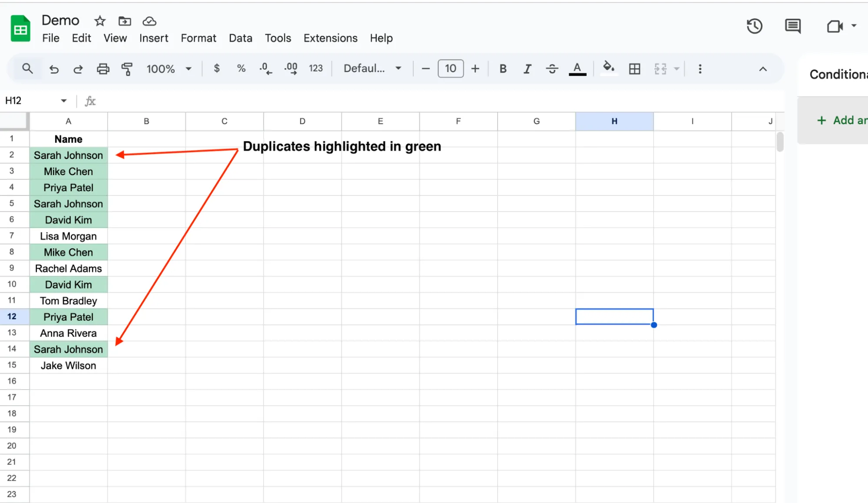Open version history

click(754, 26)
